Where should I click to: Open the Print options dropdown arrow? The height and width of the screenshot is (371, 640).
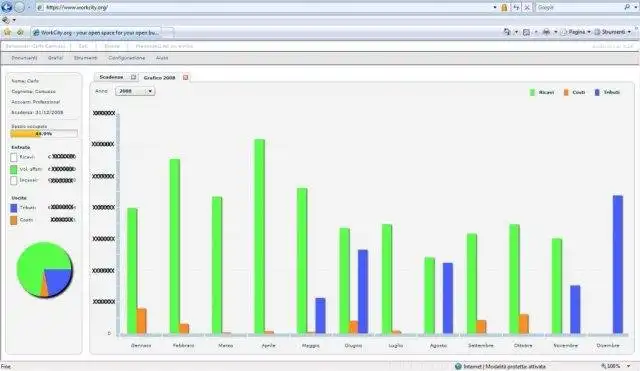pos(556,32)
